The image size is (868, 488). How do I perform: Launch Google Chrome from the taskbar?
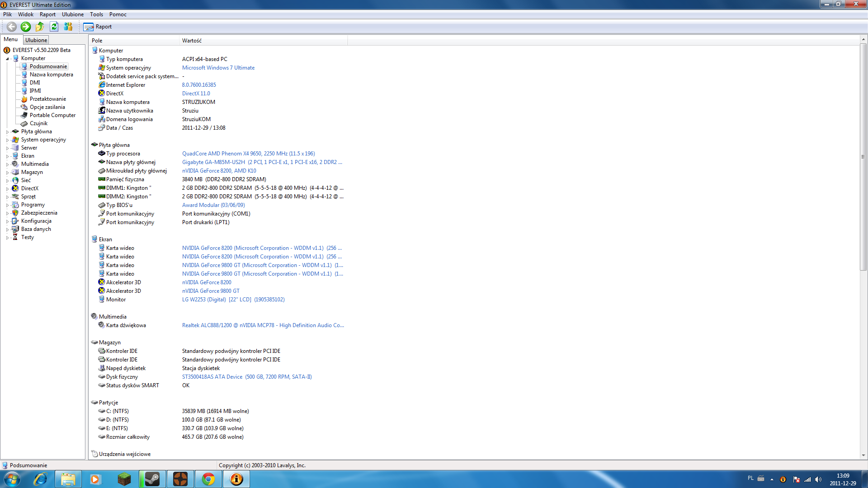[x=208, y=479]
